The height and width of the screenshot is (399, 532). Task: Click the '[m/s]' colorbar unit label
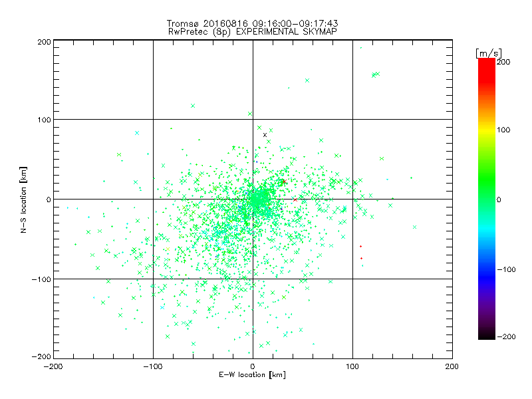(488, 53)
